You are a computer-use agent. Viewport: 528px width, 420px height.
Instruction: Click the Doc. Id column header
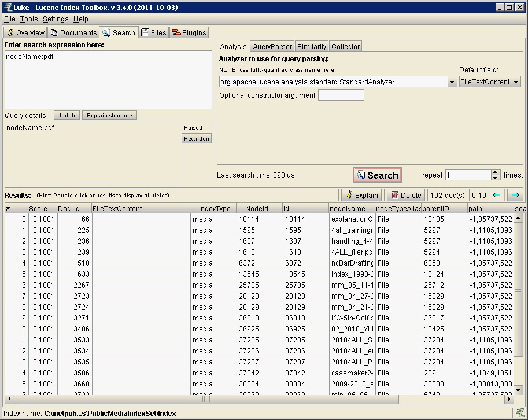coord(74,208)
